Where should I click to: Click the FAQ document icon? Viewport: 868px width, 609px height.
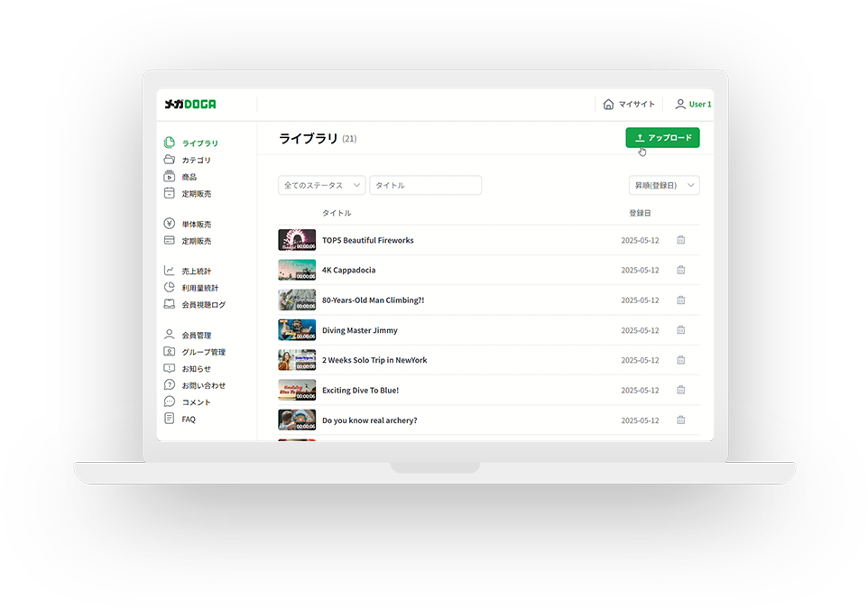(x=170, y=419)
